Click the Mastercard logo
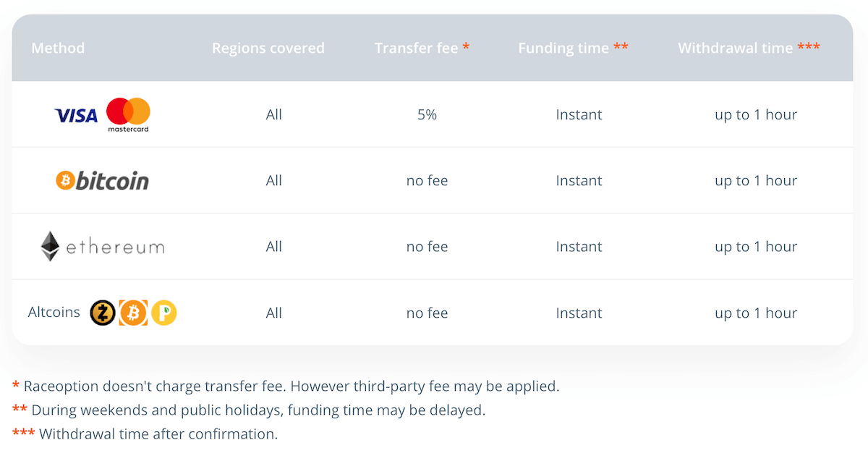 128,115
